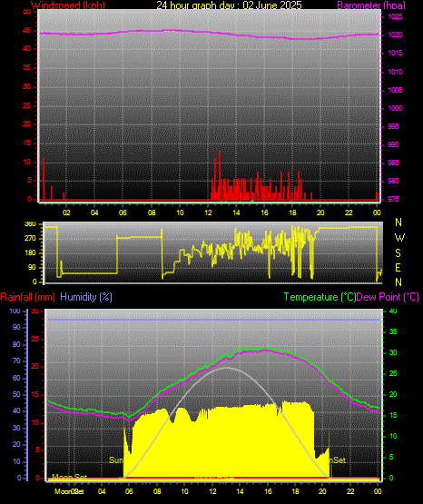
Task: Click the peak of the grey solar curve
Action: (226, 368)
